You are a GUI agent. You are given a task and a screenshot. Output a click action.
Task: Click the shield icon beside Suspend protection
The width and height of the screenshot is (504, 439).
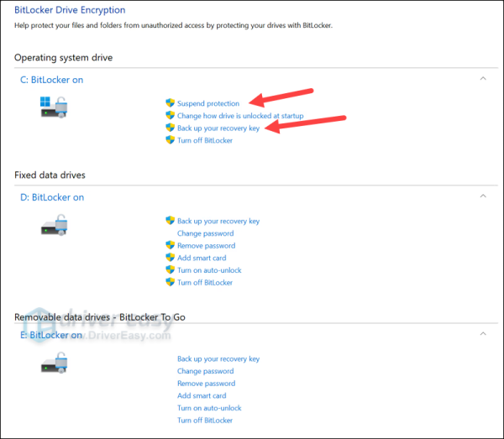170,103
